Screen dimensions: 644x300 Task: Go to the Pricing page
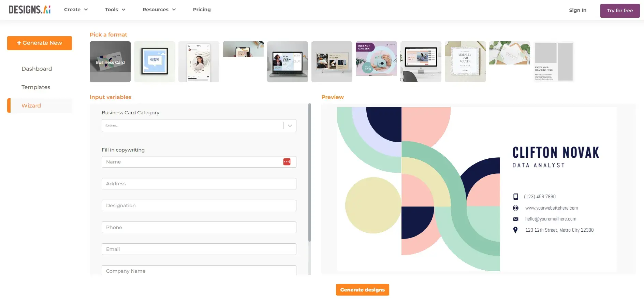point(202,10)
